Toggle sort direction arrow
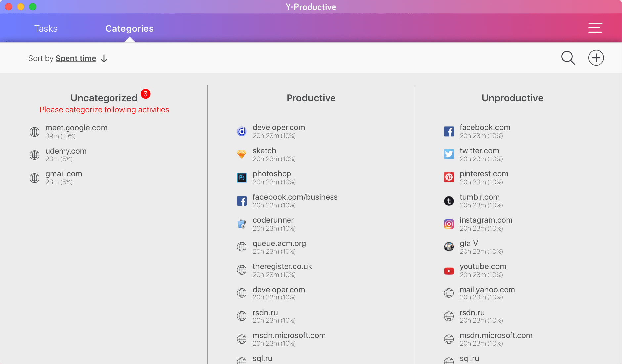Image resolution: width=622 pixels, height=364 pixels. pos(104,59)
